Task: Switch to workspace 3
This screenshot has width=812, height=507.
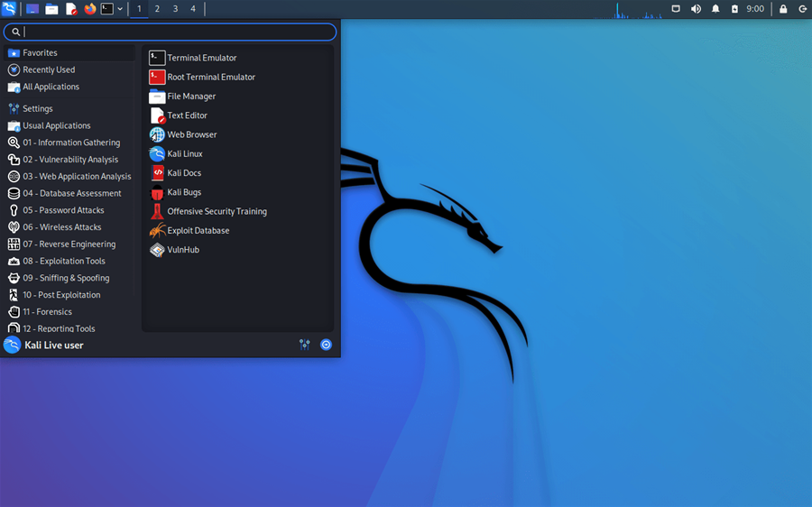Action: pyautogui.click(x=175, y=9)
